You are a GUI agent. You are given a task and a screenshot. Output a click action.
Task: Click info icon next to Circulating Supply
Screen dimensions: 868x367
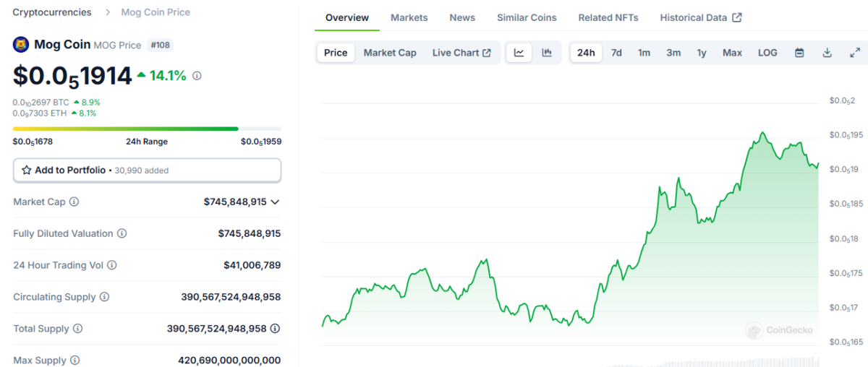coord(105,297)
